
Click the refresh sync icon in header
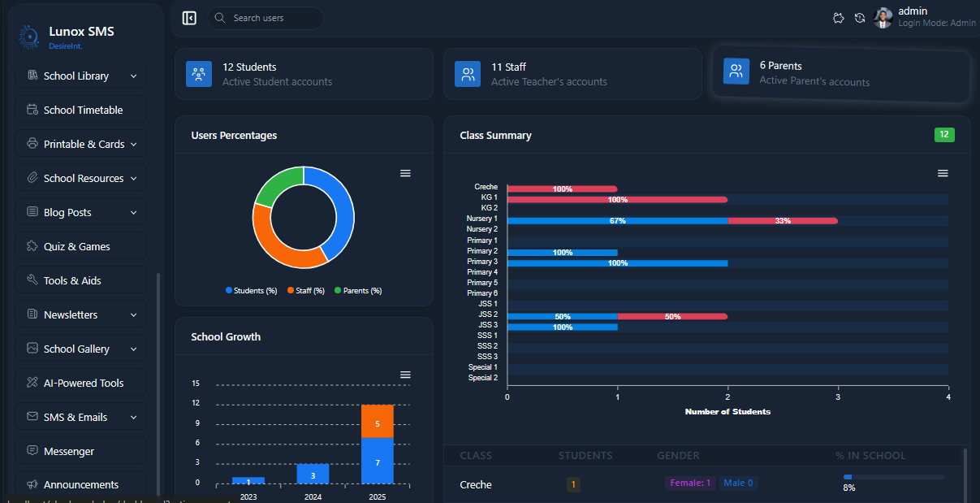[860, 18]
